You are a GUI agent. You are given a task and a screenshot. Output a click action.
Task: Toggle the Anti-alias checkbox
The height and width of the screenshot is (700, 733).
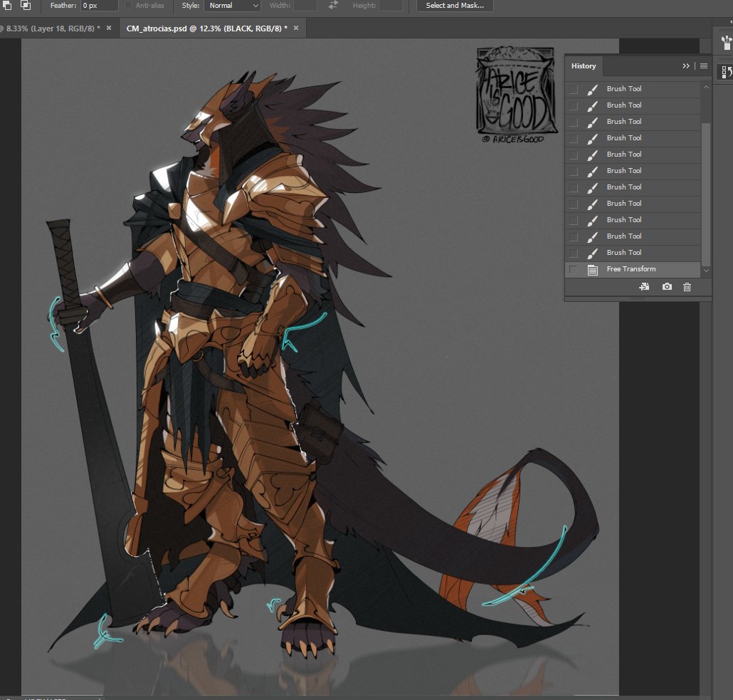point(128,5)
